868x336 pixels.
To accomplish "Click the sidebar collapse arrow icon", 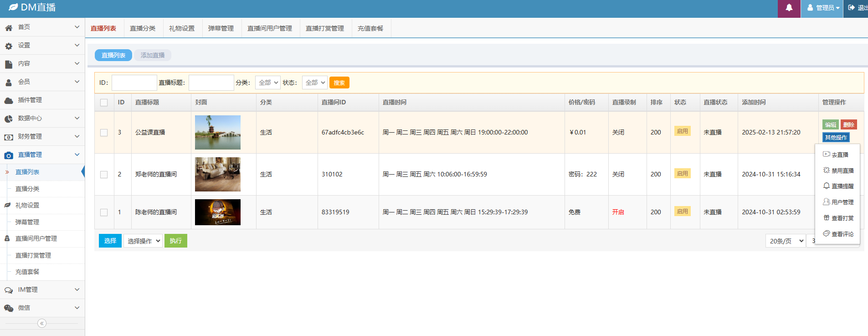I will (42, 323).
